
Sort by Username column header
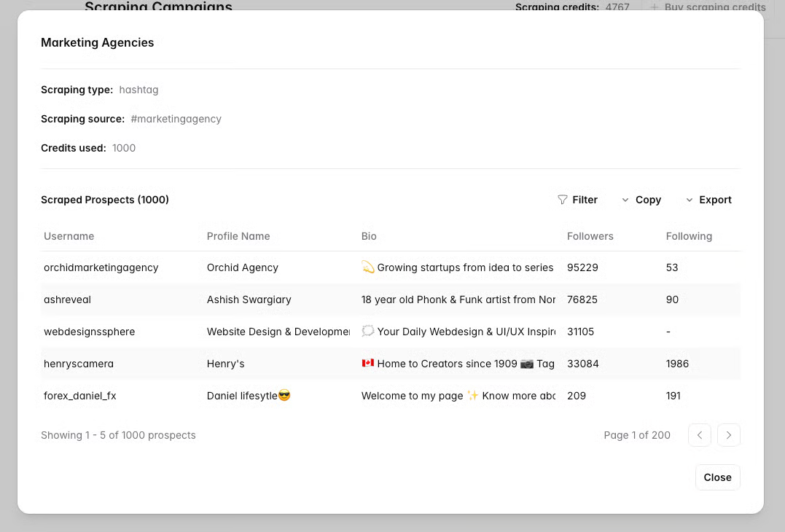[x=69, y=236]
